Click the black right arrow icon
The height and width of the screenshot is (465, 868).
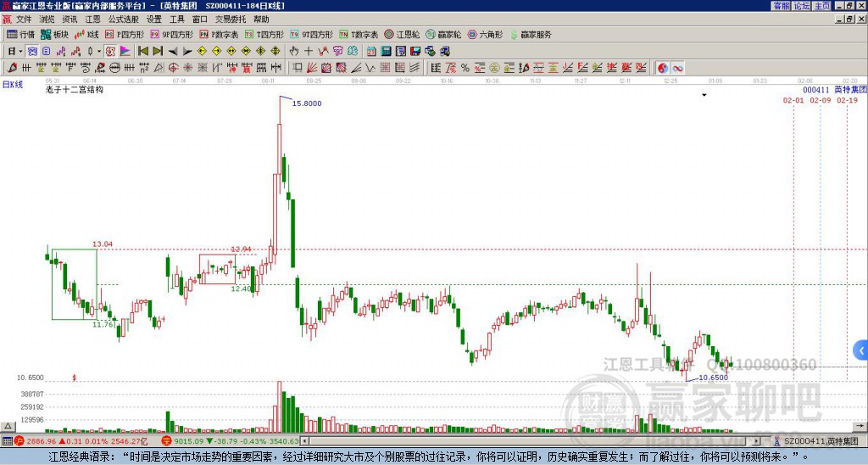pyautogui.click(x=187, y=52)
